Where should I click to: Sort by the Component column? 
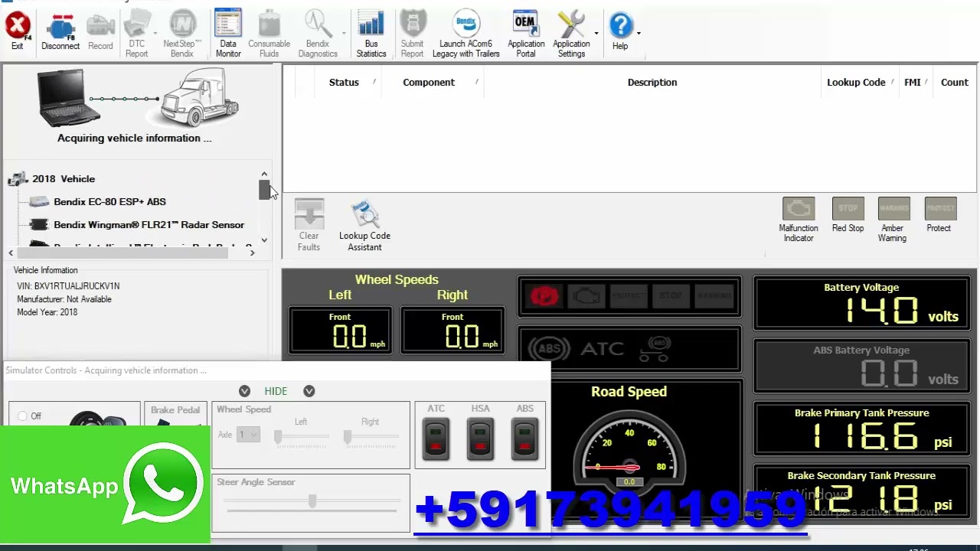(x=429, y=82)
